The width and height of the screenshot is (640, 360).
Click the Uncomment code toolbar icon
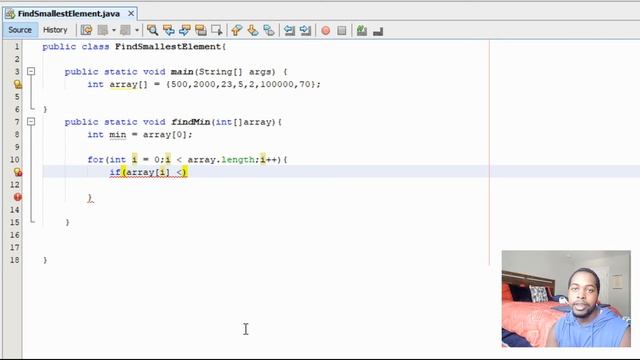[x=378, y=31]
